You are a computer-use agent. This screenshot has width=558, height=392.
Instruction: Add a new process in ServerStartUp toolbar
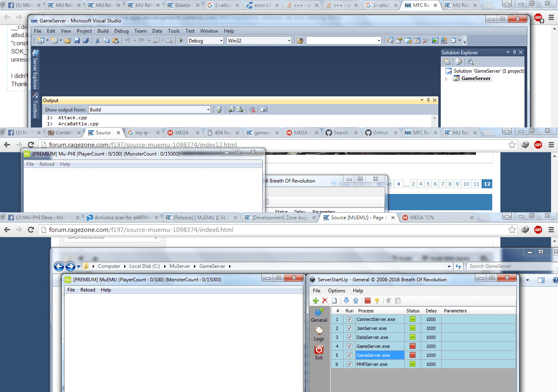316,301
